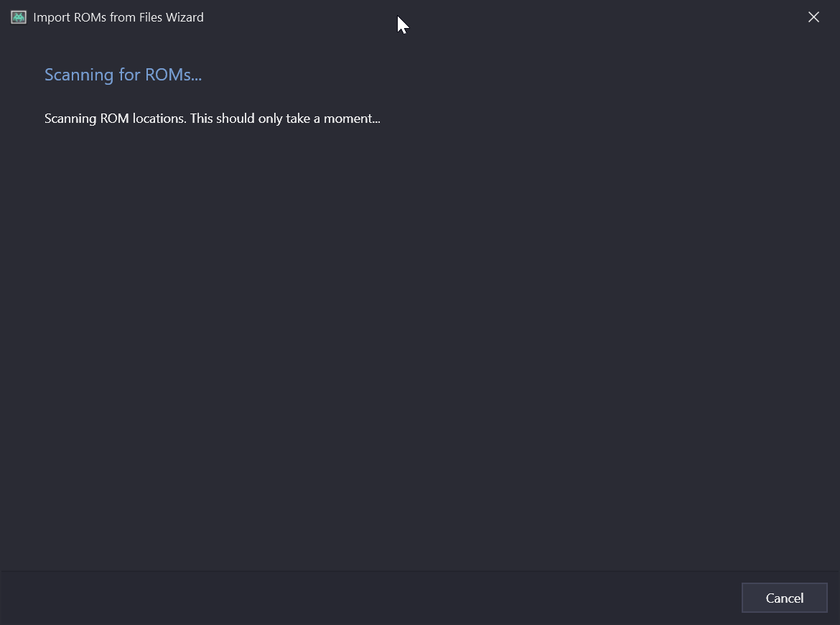This screenshot has width=840, height=625.
Task: Click the word 'Wizard' in the window title
Action: tap(185, 17)
